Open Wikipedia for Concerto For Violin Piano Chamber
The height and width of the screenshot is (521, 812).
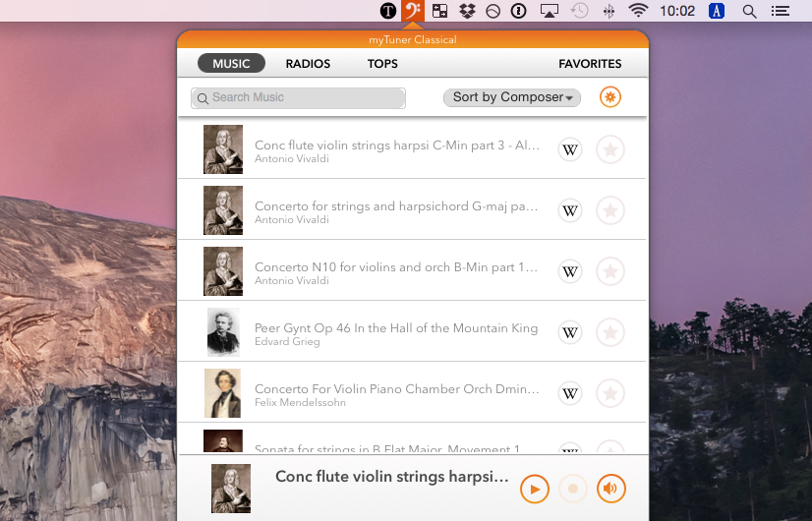pos(570,393)
